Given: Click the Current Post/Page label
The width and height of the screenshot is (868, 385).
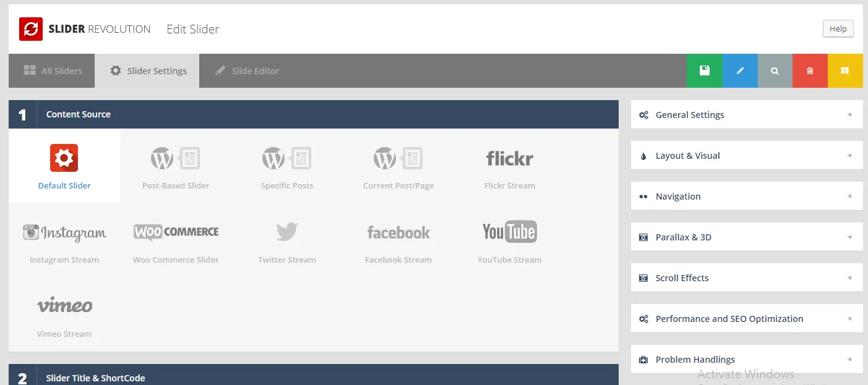Looking at the screenshot, I should pos(398,185).
